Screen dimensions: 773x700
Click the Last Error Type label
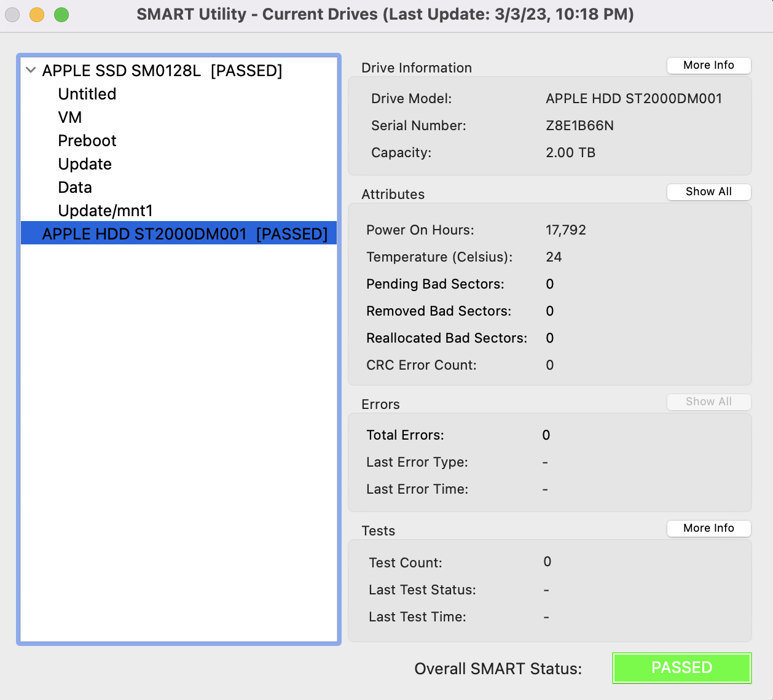pyautogui.click(x=417, y=462)
